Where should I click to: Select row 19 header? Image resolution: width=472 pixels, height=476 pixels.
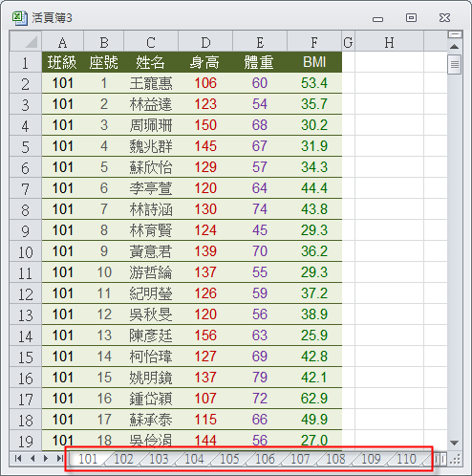[26, 441]
